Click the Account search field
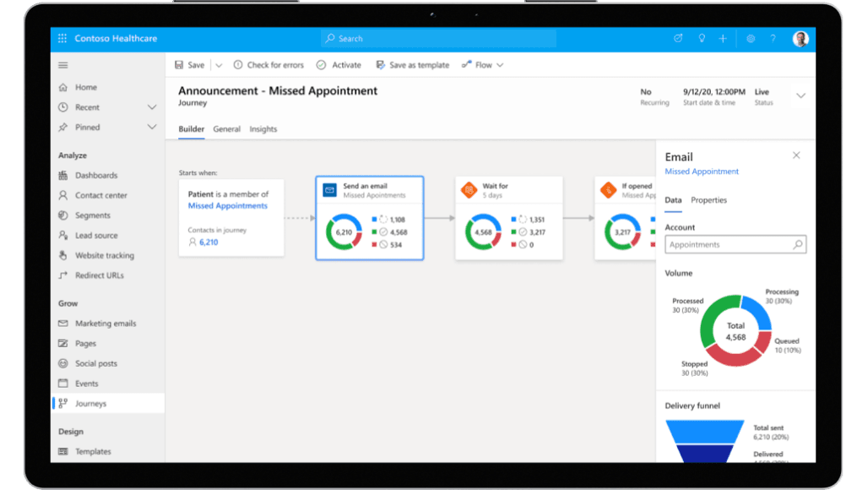 [x=729, y=245]
